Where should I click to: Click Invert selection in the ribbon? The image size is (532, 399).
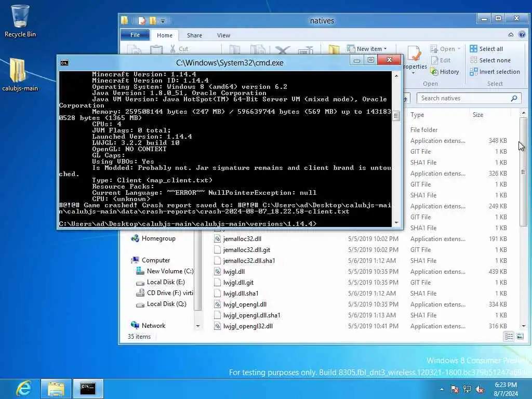(x=495, y=72)
